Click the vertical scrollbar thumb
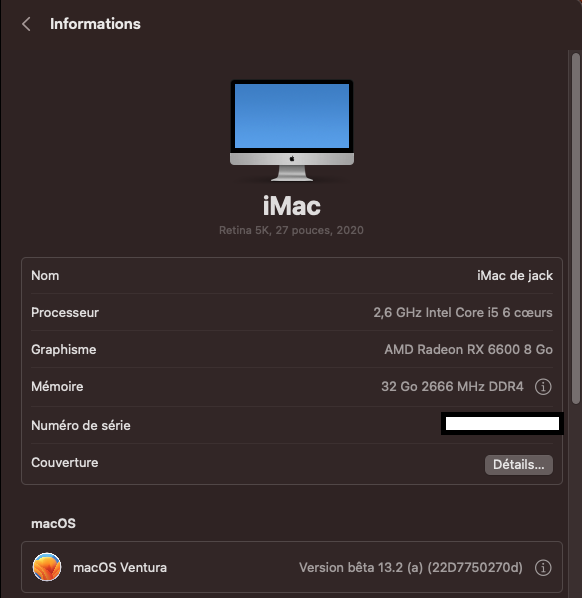The width and height of the screenshot is (582, 598). [x=576, y=228]
